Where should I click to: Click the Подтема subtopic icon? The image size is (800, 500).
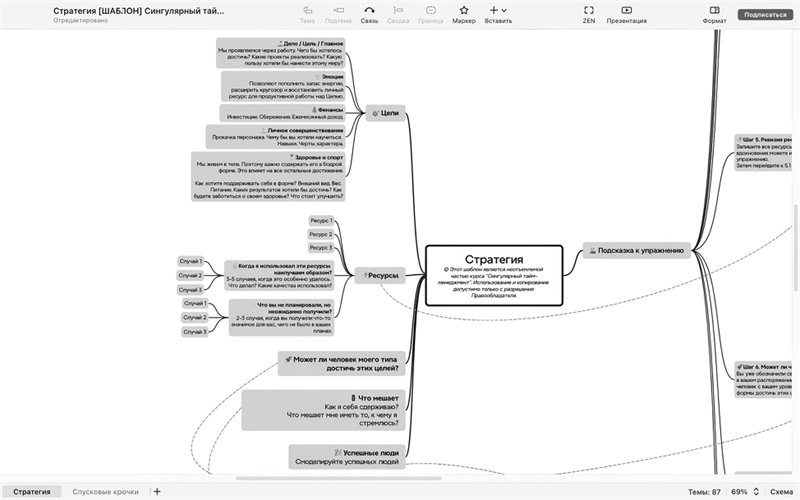337,13
